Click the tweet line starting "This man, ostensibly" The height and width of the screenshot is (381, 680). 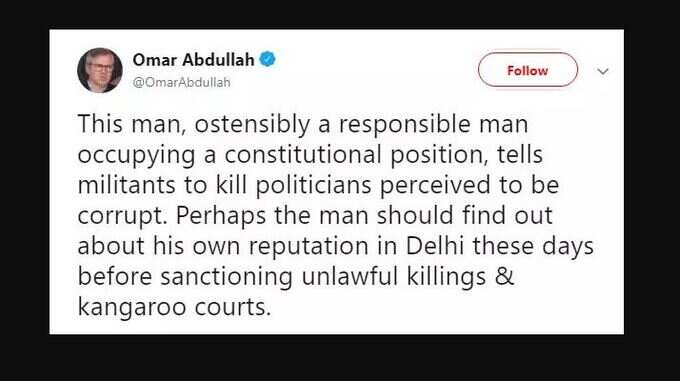[x=303, y=125]
